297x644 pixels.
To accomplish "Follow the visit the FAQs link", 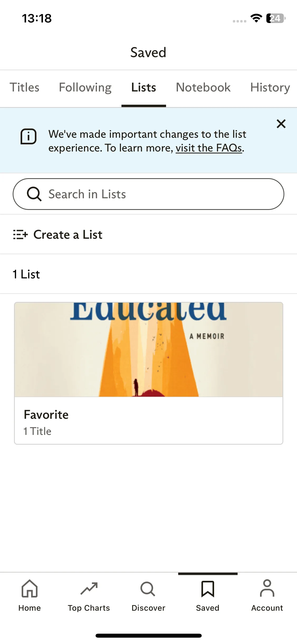I will pos(209,148).
